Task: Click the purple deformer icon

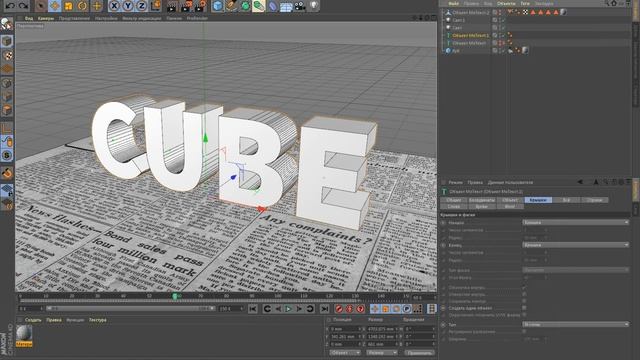Action: (x=272, y=6)
